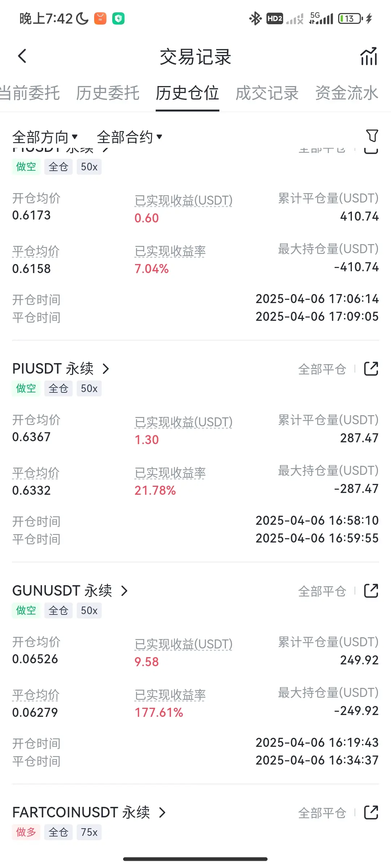Switch to the 资金流水 tab

pyautogui.click(x=346, y=93)
